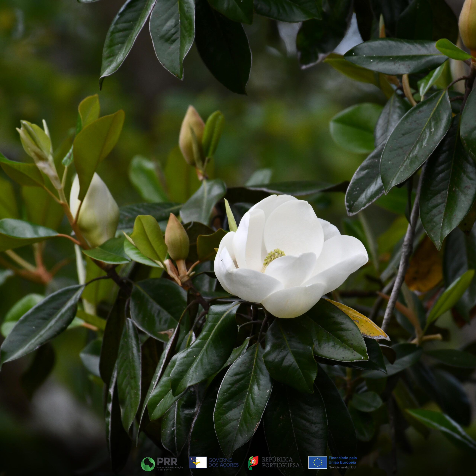This screenshot has width=476, height=476.
Task: Click the green pointed sepal above the flower
Action: pos(230,216)
